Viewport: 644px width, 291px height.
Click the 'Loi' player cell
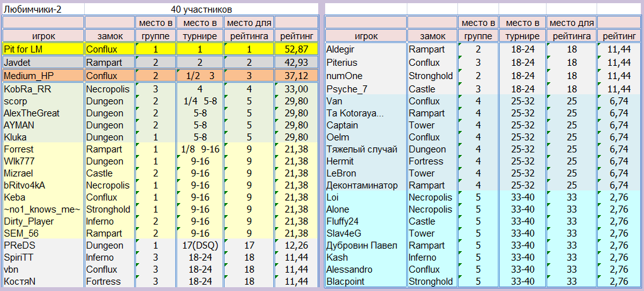366,197
